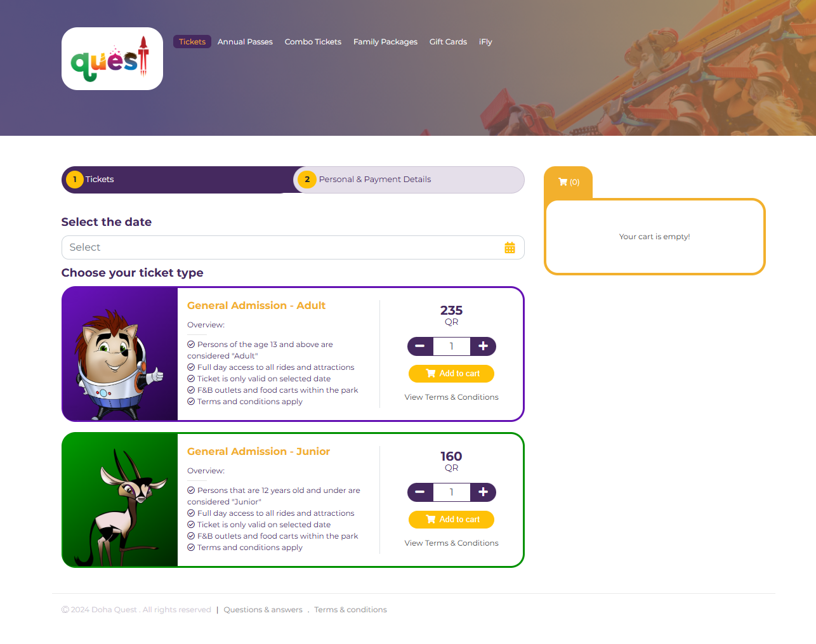Open Combo Tickets menu item
This screenshot has width=816, height=644.
[313, 42]
